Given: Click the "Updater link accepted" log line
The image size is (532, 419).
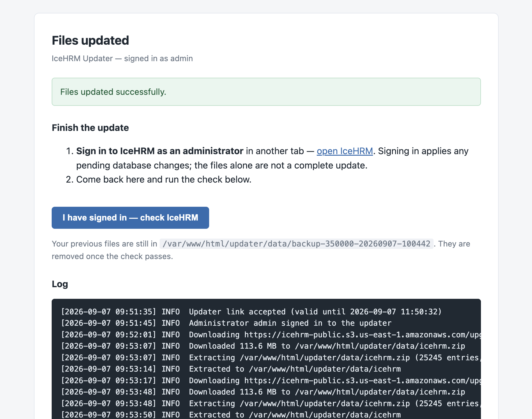Looking at the screenshot, I should pos(251,312).
